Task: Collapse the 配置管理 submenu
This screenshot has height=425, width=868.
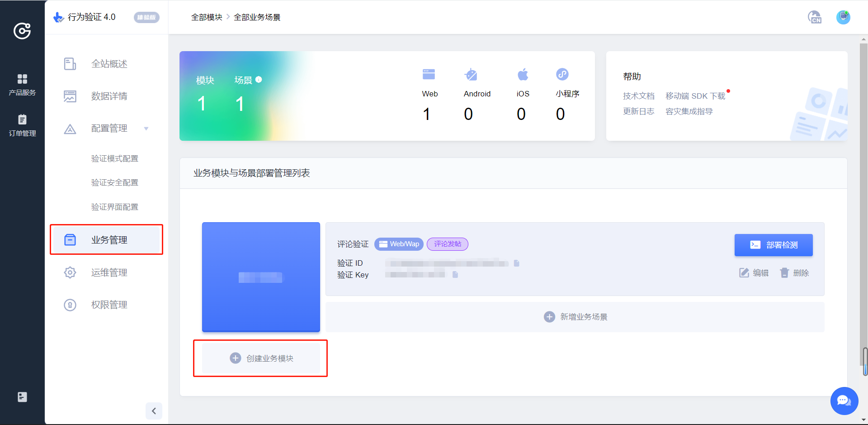Action: tap(146, 129)
